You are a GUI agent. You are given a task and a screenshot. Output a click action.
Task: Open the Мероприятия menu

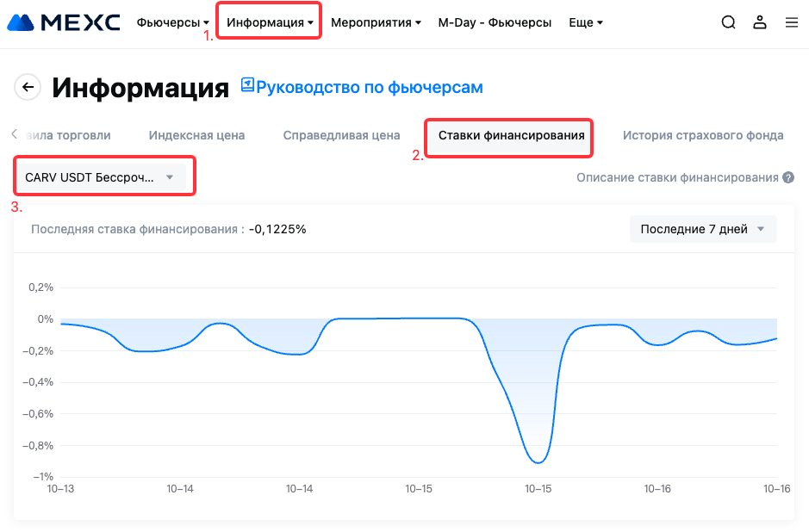coord(376,23)
